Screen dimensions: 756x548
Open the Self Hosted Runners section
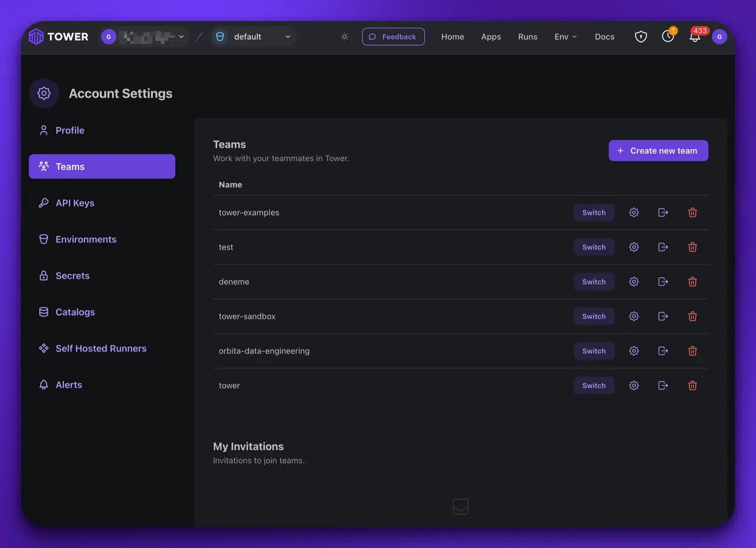click(x=100, y=348)
